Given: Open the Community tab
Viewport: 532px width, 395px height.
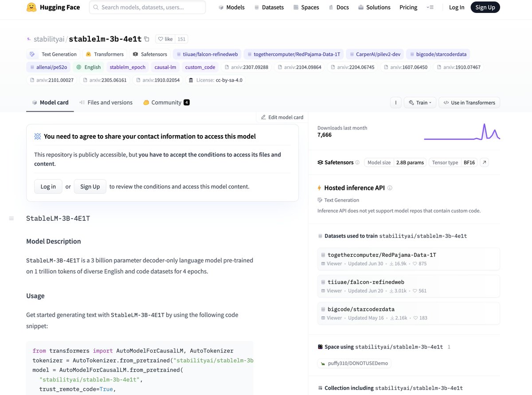Looking at the screenshot, I should click(166, 102).
